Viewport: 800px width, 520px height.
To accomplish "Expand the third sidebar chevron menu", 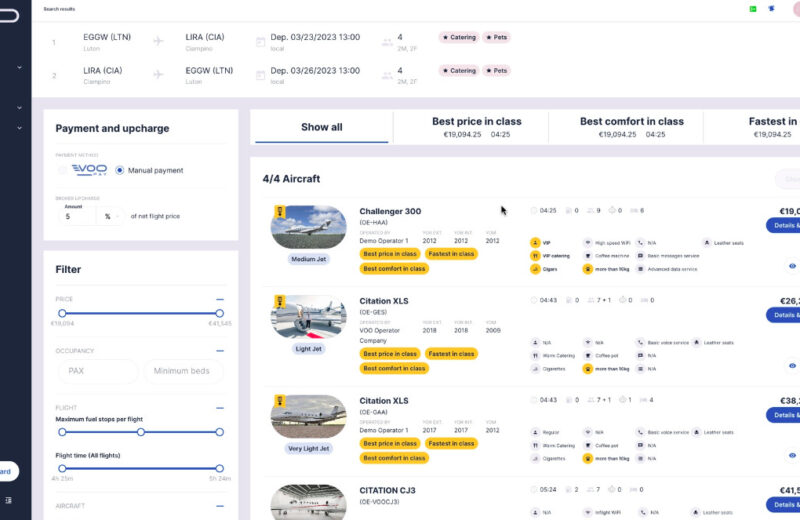I will (19, 128).
